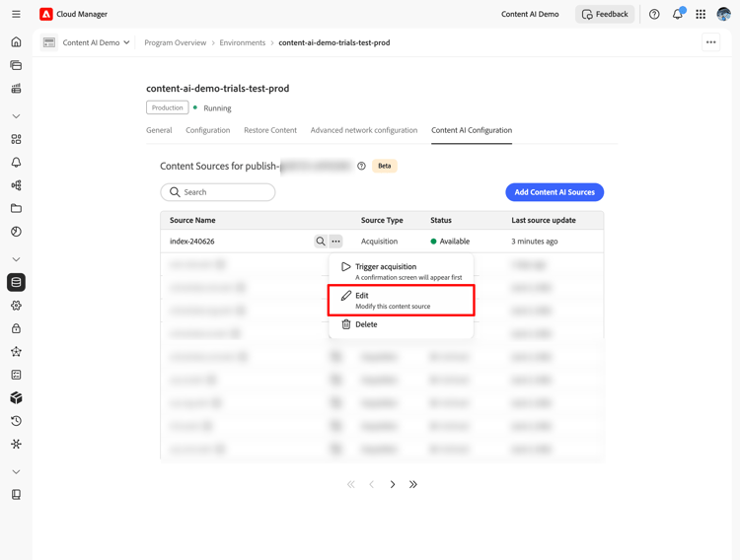Screen dimensions: 740x560
Task: Toggle the actions menu for index-240626
Action: 335,242
